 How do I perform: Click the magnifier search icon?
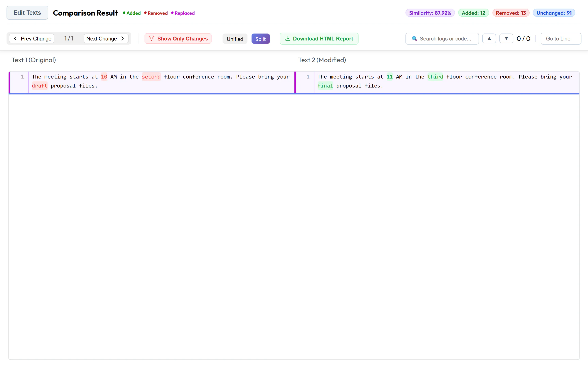point(414,39)
